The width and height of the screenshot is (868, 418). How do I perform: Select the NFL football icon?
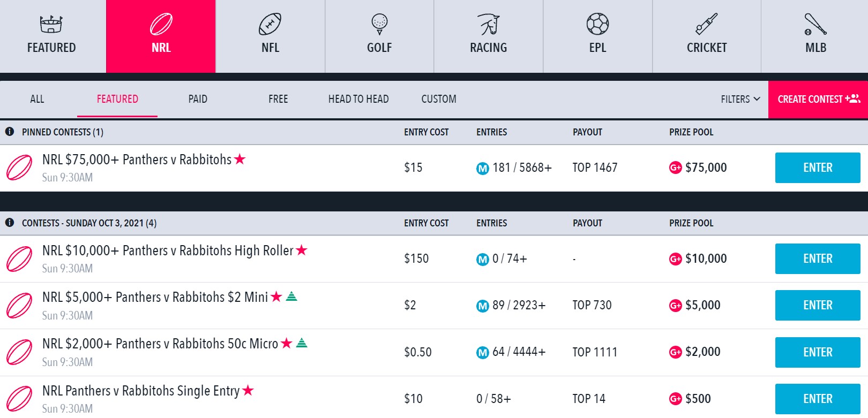[270, 24]
